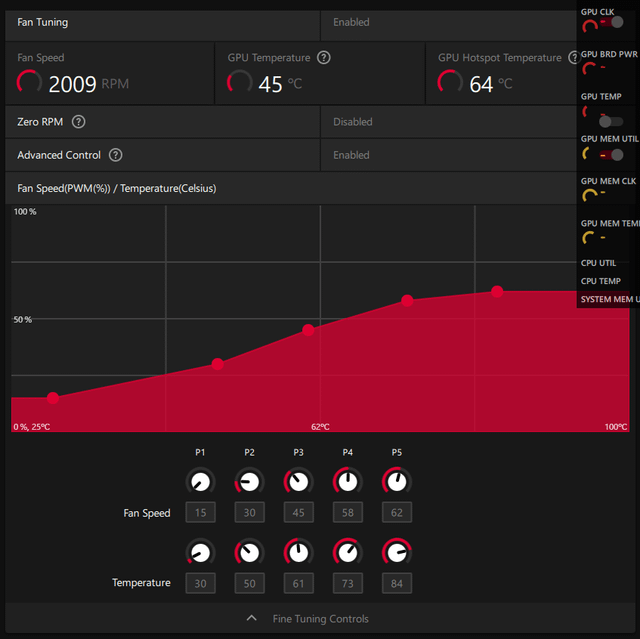Screen dimensions: 640x639
Task: Select the CPU UTIL overlay item
Action: (x=598, y=263)
